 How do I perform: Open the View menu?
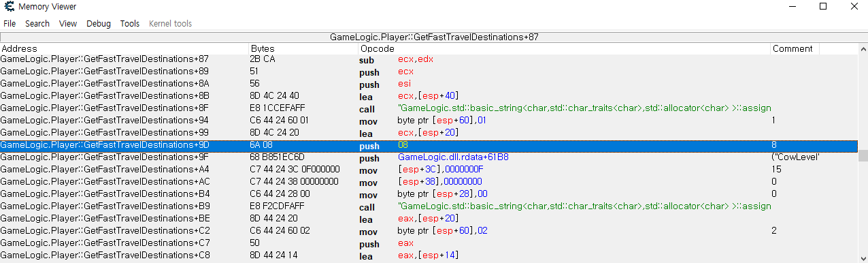pyautogui.click(x=68, y=23)
